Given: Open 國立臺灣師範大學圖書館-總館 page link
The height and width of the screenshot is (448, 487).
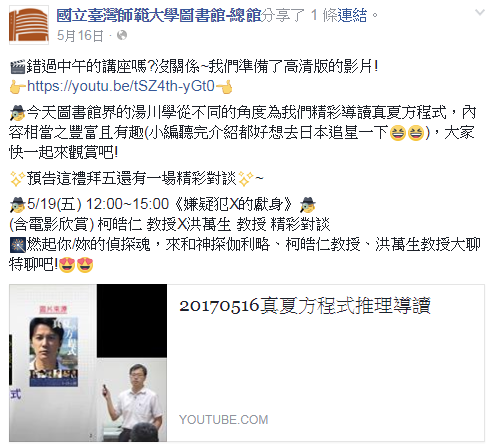Looking at the screenshot, I should (159, 15).
